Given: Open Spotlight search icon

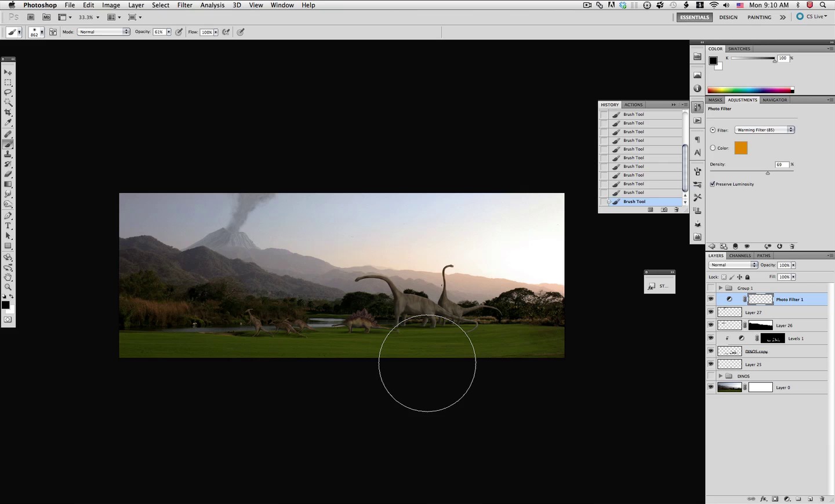Looking at the screenshot, I should point(823,5).
